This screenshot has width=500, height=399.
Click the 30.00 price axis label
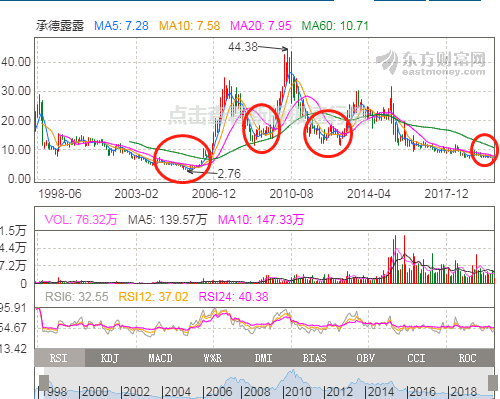[x=16, y=91]
